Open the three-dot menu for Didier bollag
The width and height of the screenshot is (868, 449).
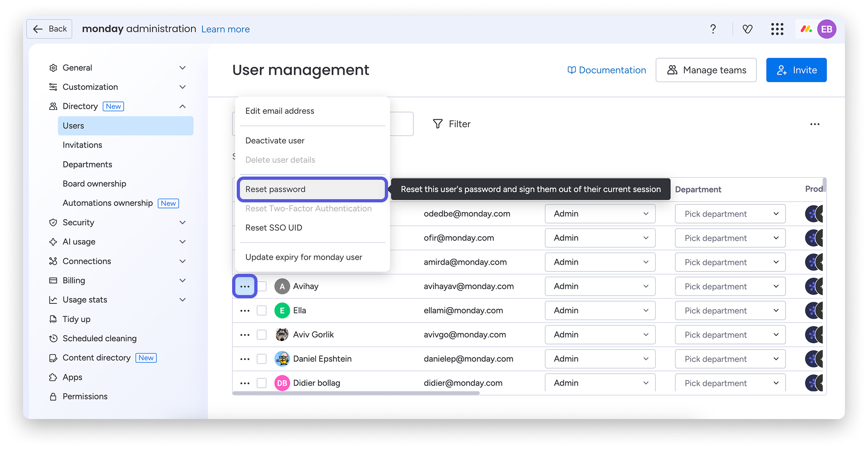pos(245,383)
